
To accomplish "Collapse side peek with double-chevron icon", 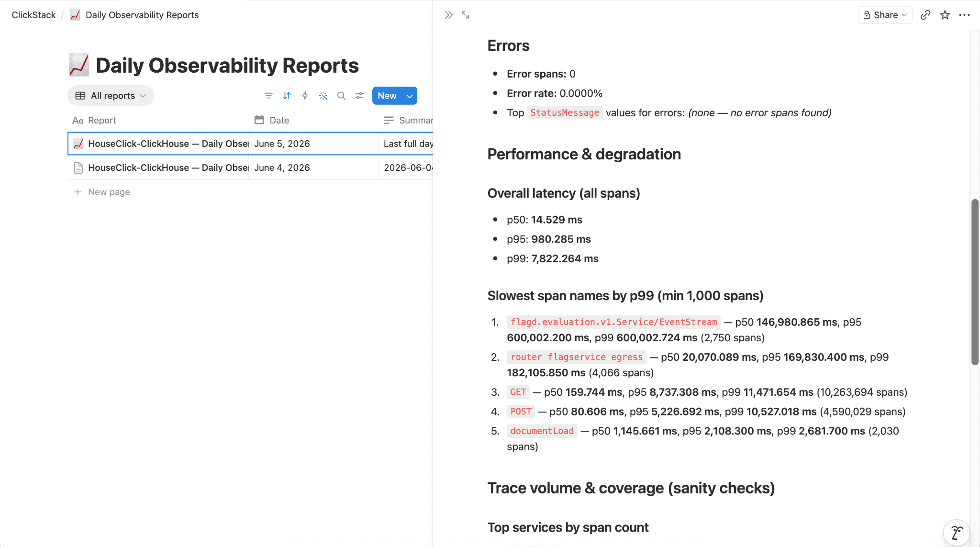I will pos(448,15).
